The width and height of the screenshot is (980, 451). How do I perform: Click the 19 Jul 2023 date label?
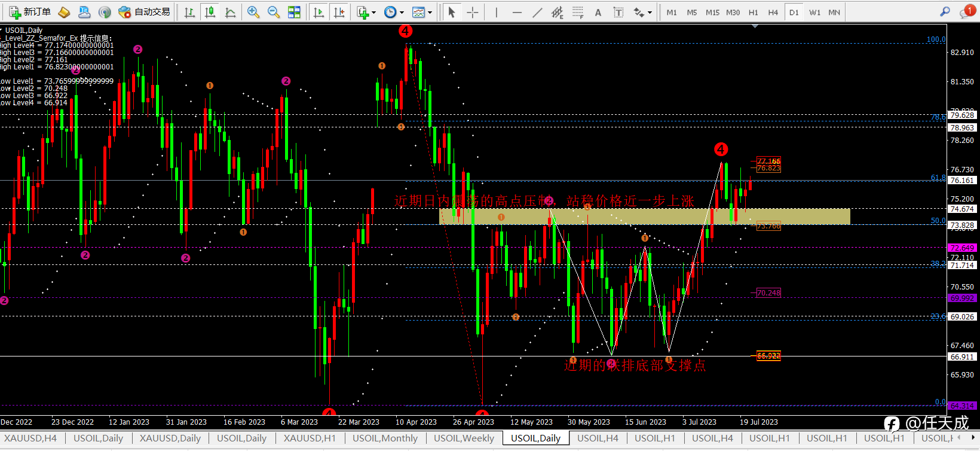(759, 422)
